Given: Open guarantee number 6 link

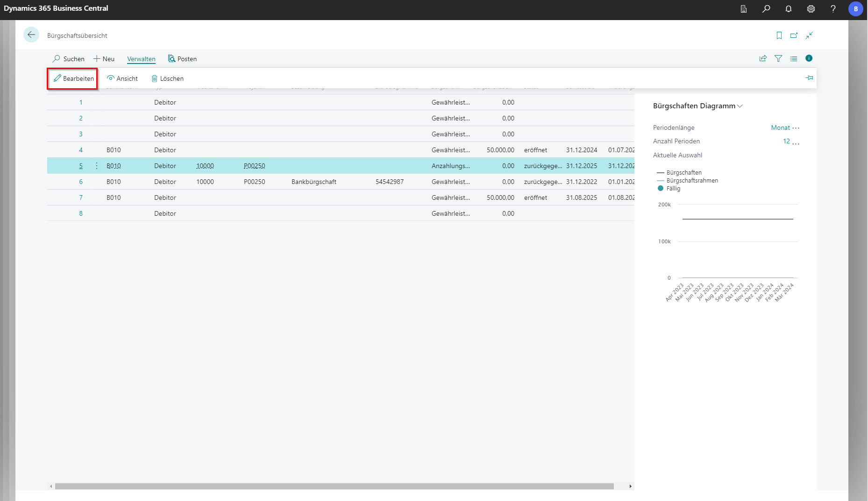Looking at the screenshot, I should 81,182.
